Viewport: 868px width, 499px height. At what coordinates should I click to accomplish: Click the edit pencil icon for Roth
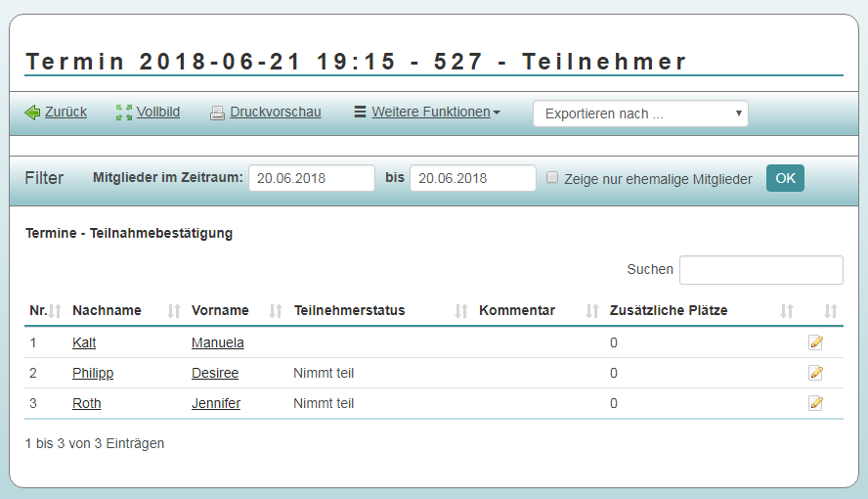[x=815, y=403]
